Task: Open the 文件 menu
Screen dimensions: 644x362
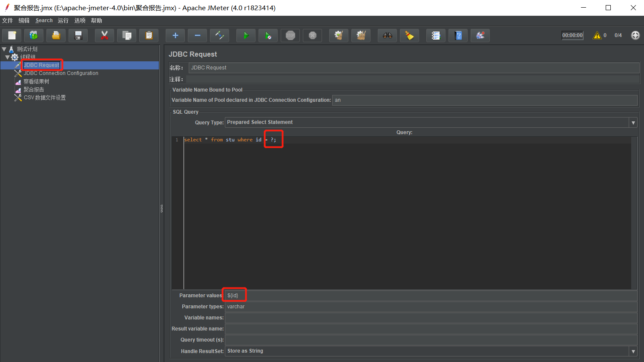Action: coord(8,20)
